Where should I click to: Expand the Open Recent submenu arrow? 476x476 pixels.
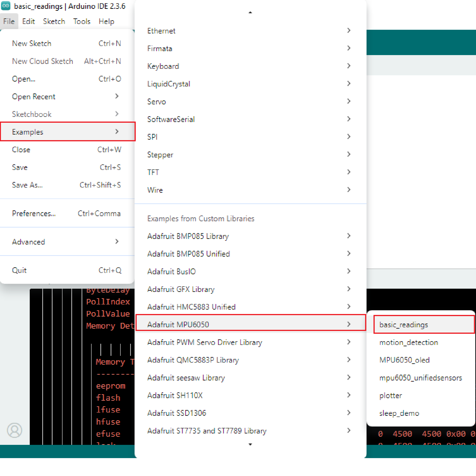click(x=117, y=96)
